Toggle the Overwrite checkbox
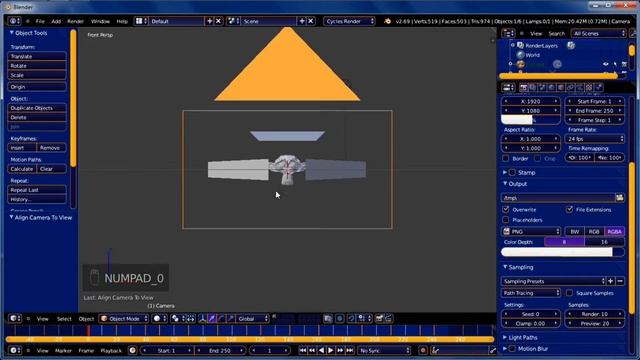The image size is (640, 360). click(506, 209)
